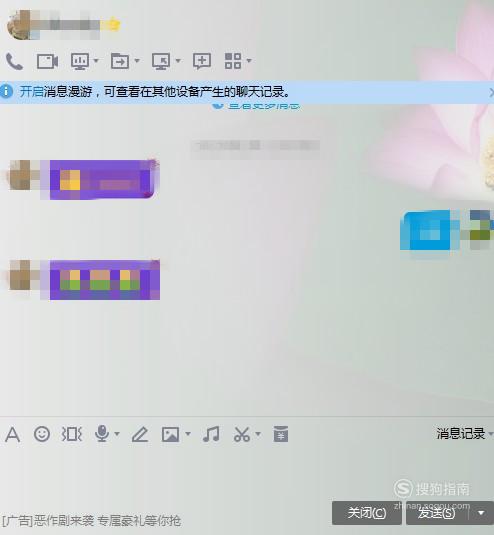The height and width of the screenshot is (535, 494).
Task: Open the presentation demo screen icon
Action: [80, 61]
